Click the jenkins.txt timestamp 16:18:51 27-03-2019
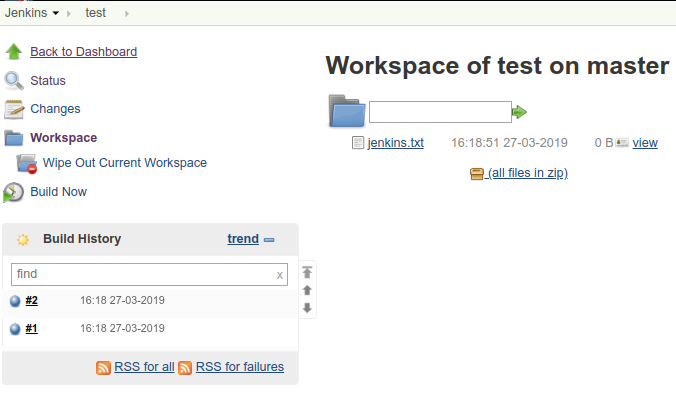 click(509, 143)
